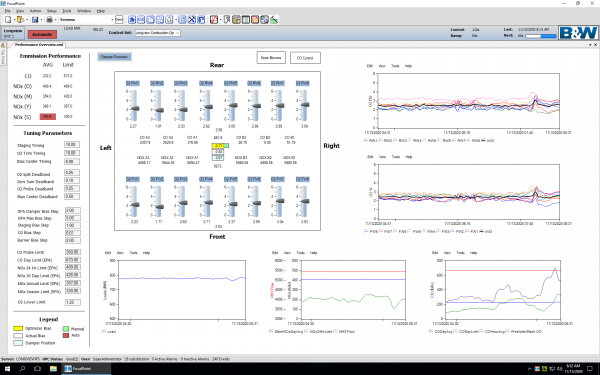
Task: Click the Print toolbar icon
Action: click(x=49, y=20)
